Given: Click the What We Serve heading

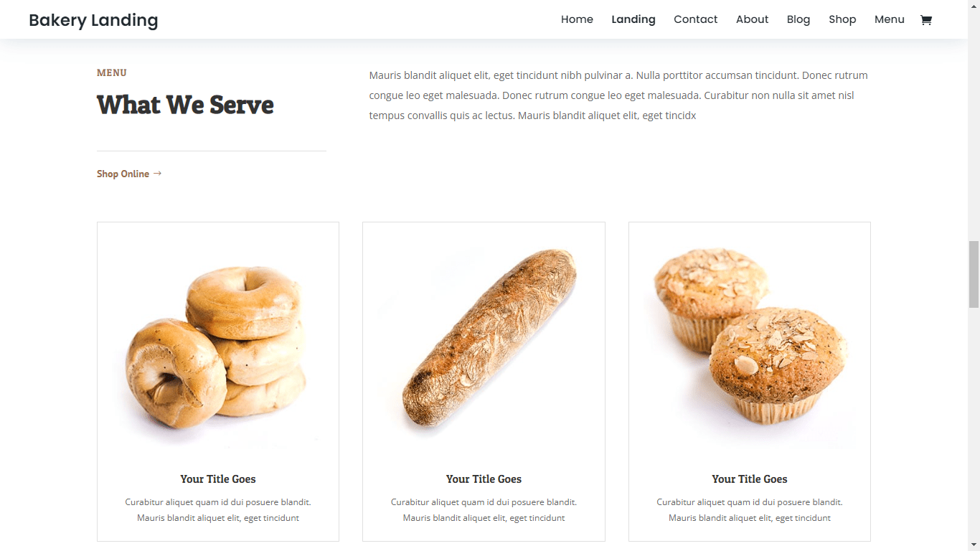Looking at the screenshot, I should click(185, 105).
